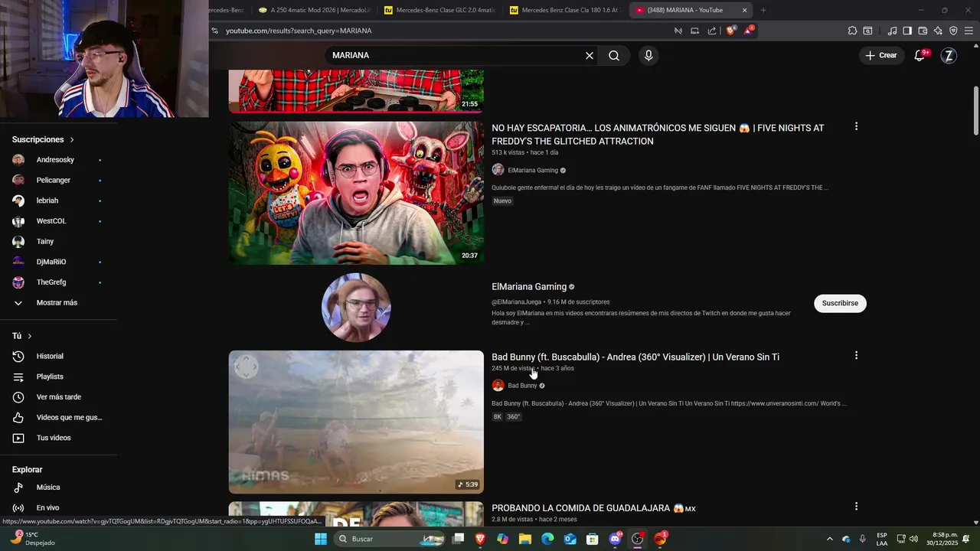Open more options for Probando la comida de Guadalajara
Image resolution: width=980 pixels, height=551 pixels.
point(856,507)
